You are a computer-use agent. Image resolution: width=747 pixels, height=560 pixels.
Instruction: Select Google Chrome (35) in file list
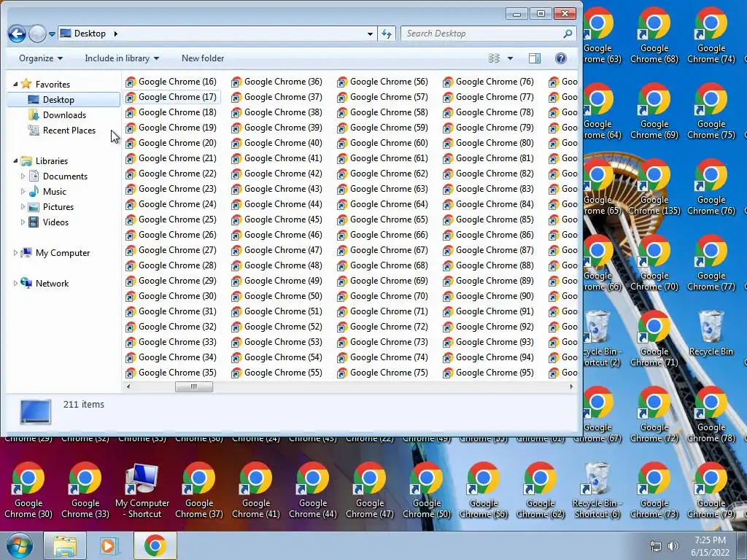[171, 373]
